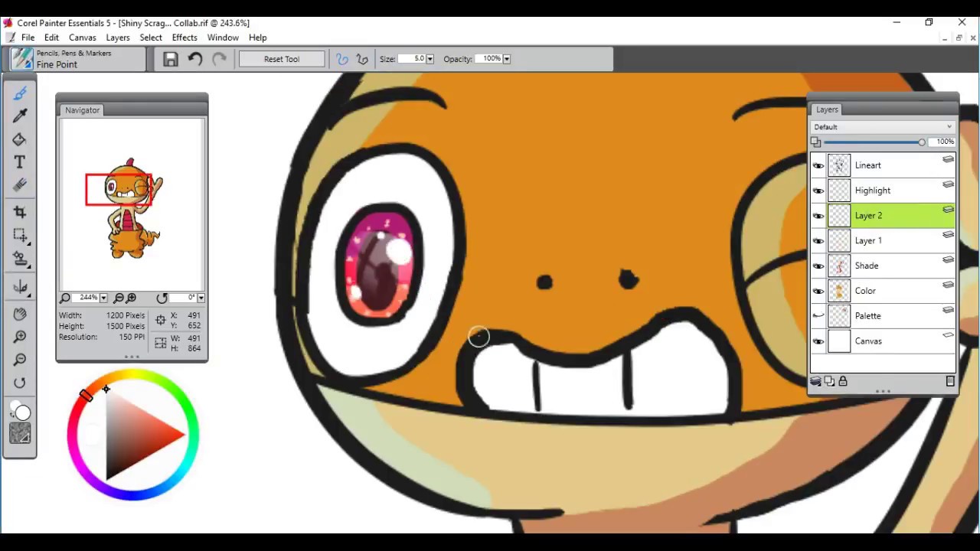This screenshot has height=551, width=980.
Task: Zoom out using Navigator minus magnifier
Action: (119, 298)
